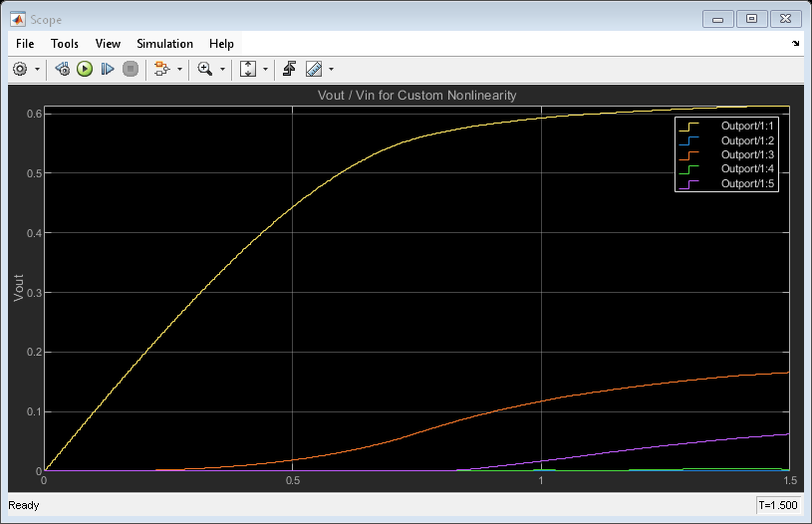The image size is (812, 524).
Task: Expand the Measurements ruler dropdown arrow
Action: 331,70
